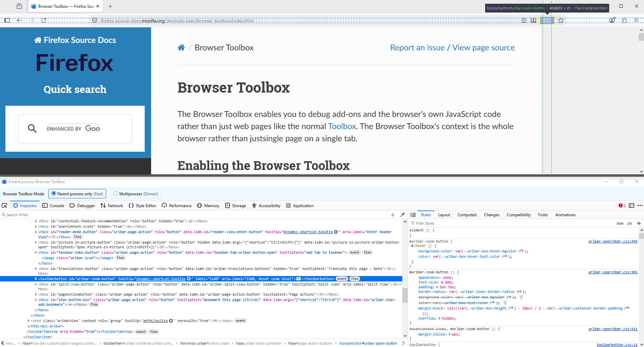
Task: Click the magnifier icon in Quick search
Action: [32, 128]
